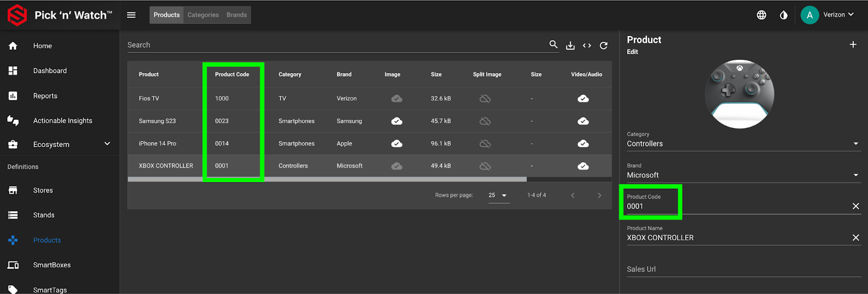This screenshot has height=294, width=868.
Task: Toggle dark mode contrast icon
Action: click(x=783, y=15)
